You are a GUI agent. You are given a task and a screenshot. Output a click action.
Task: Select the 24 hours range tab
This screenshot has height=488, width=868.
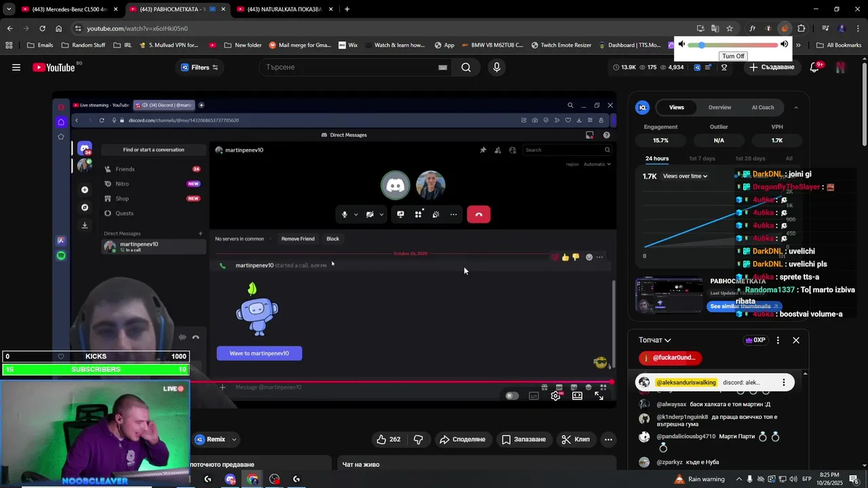657,159
